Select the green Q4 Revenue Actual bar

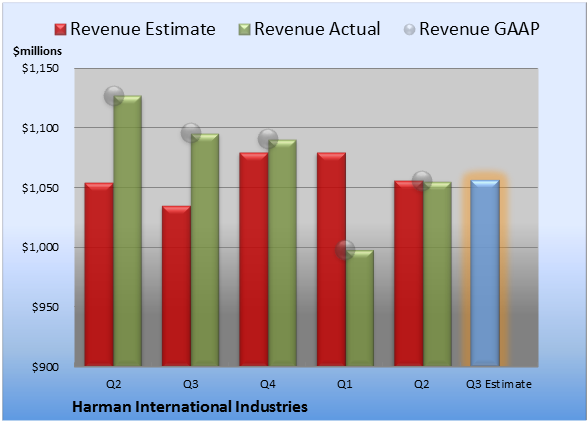pyautogui.click(x=282, y=253)
